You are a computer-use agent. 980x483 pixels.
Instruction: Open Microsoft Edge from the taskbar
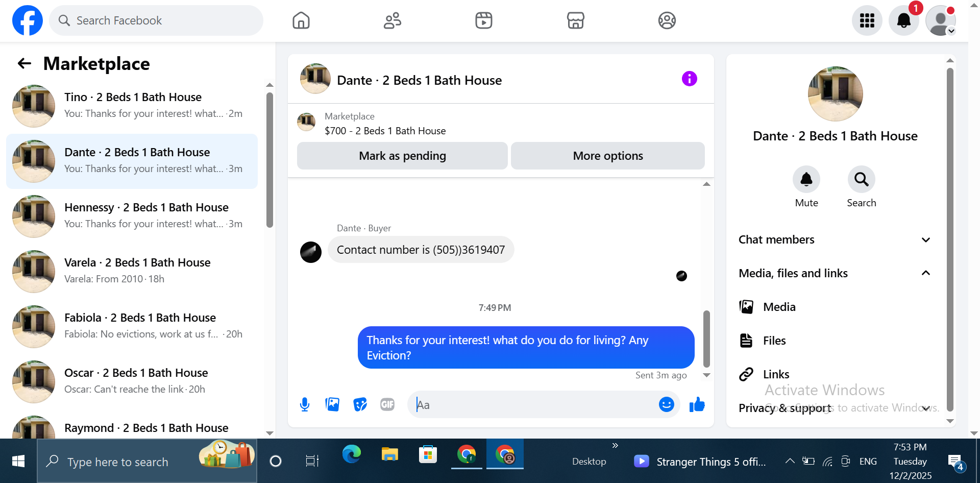point(351,454)
